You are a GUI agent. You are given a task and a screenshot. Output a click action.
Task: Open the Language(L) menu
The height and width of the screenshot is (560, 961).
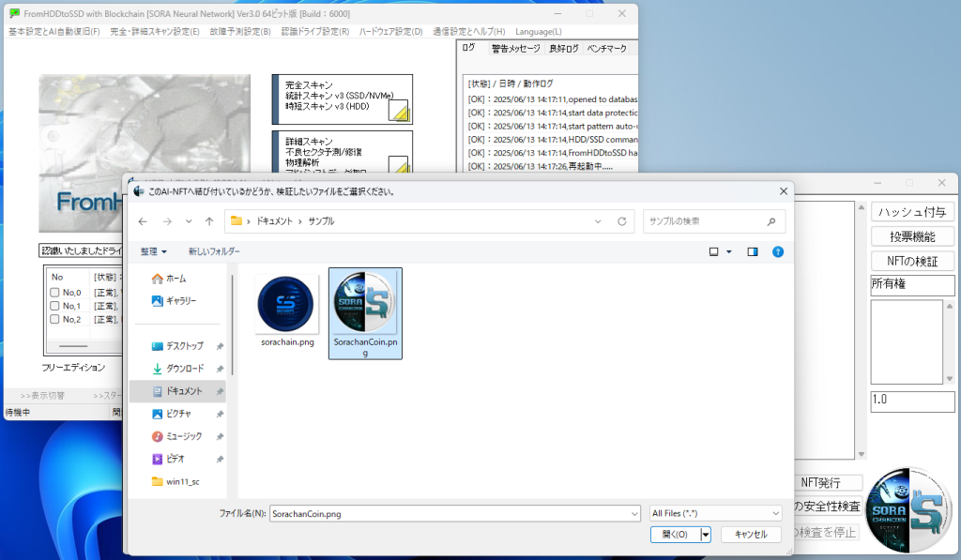(x=538, y=31)
